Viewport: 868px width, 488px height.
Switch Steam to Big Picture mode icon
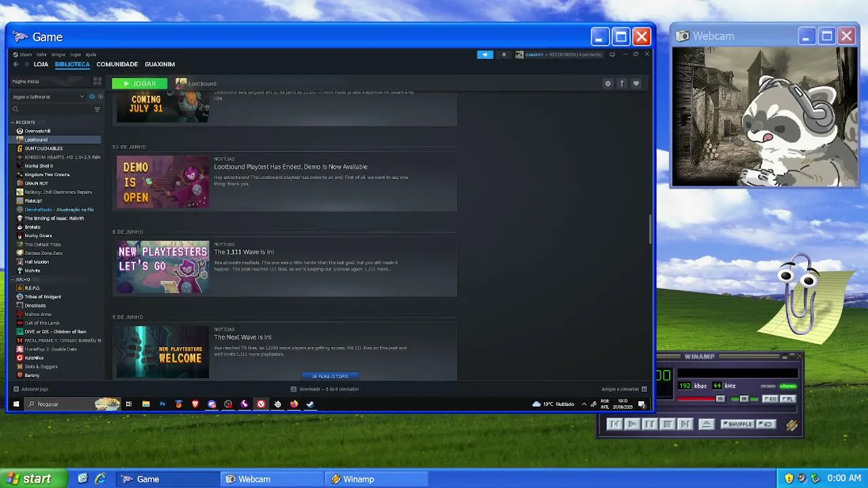click(612, 54)
